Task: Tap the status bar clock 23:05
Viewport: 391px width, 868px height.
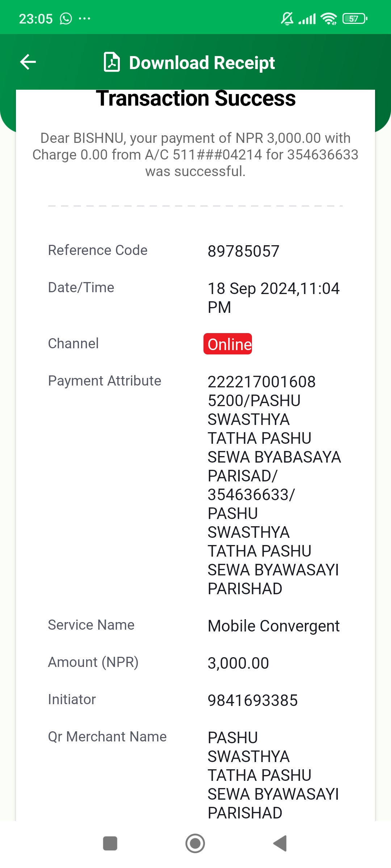Action: [x=36, y=19]
